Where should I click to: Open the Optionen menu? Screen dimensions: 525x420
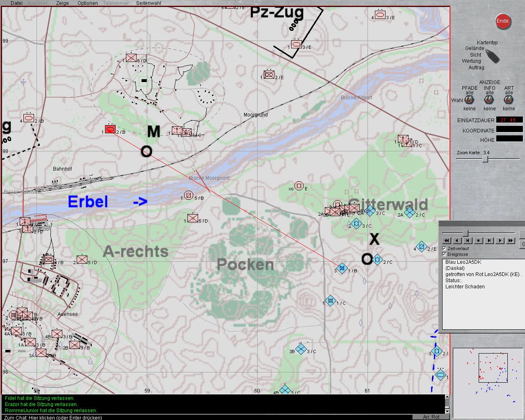click(x=88, y=3)
